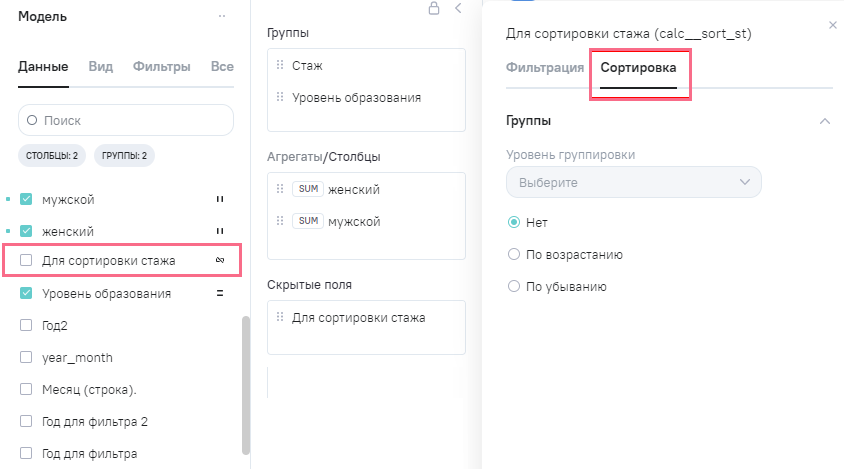Open the Фильтры tab in Модель
Image resolution: width=844 pixels, height=469 pixels.
(161, 67)
